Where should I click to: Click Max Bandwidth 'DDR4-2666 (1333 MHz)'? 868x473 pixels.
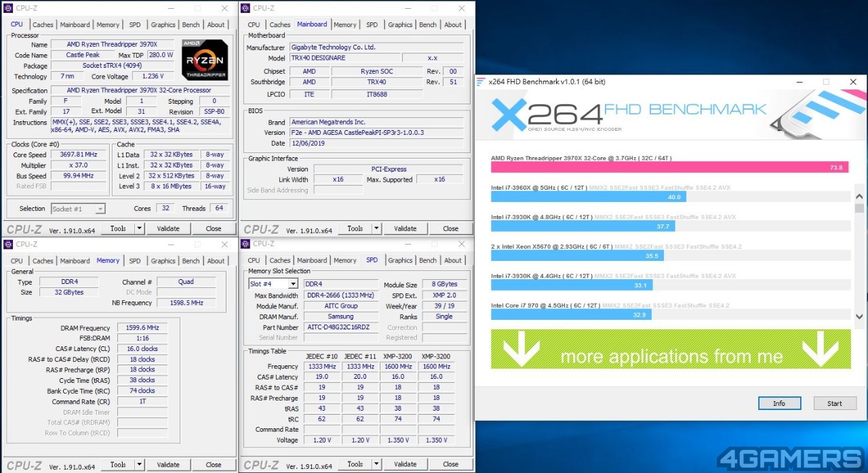click(341, 295)
